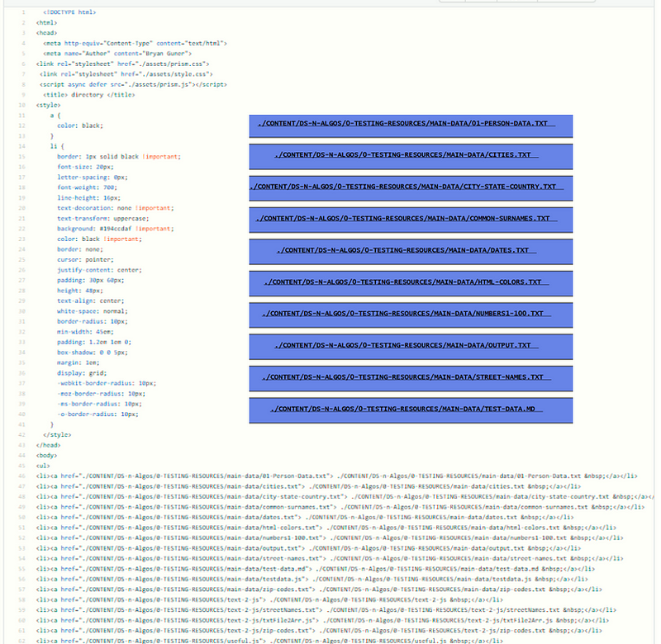The height and width of the screenshot is (644, 661).
Task: Open the TEST-DATA.MD link box
Action: [x=411, y=410]
